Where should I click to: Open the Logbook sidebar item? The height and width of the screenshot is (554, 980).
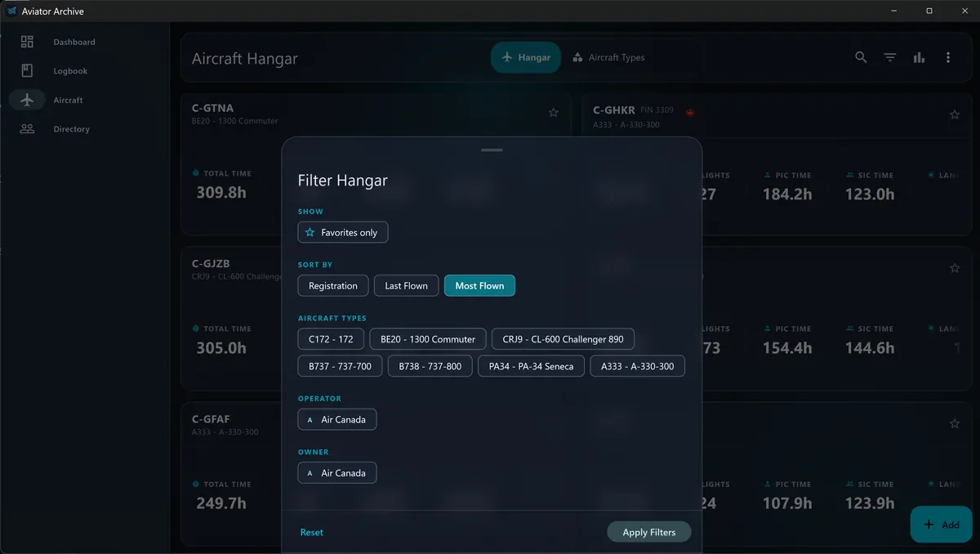(x=70, y=71)
